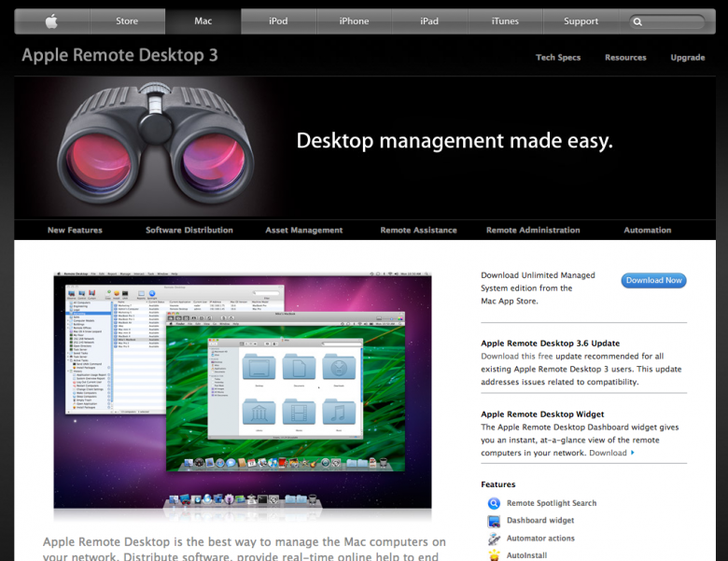Open the Store tab
The image size is (728, 561).
click(x=127, y=21)
